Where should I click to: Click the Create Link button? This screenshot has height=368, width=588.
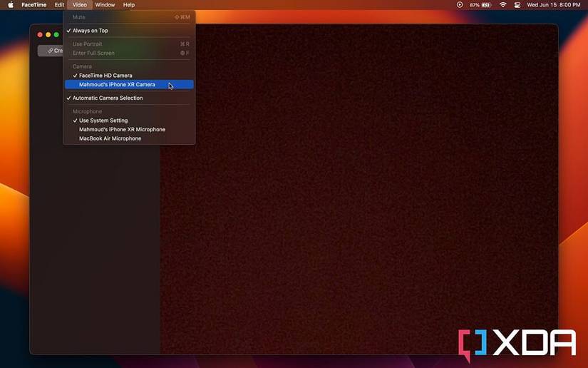tap(51, 51)
